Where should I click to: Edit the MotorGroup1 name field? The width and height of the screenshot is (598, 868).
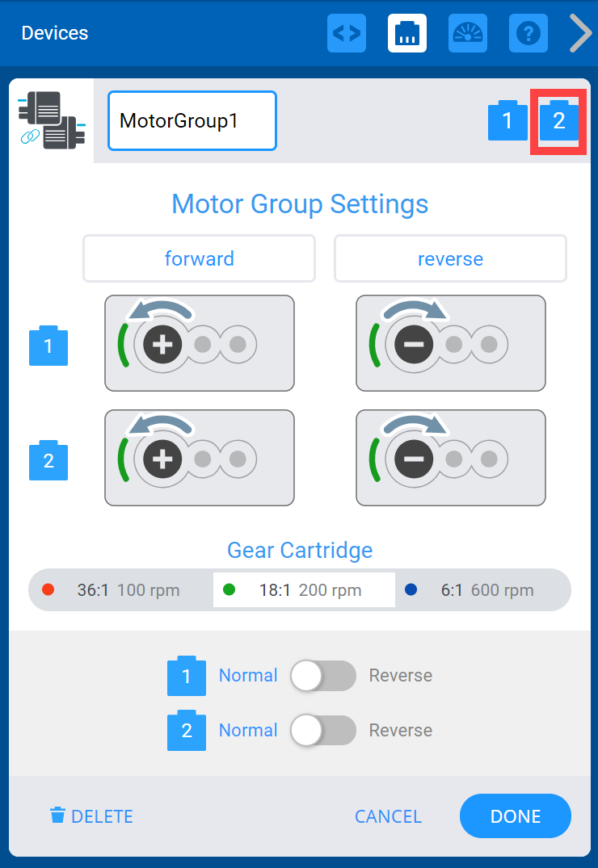click(192, 121)
